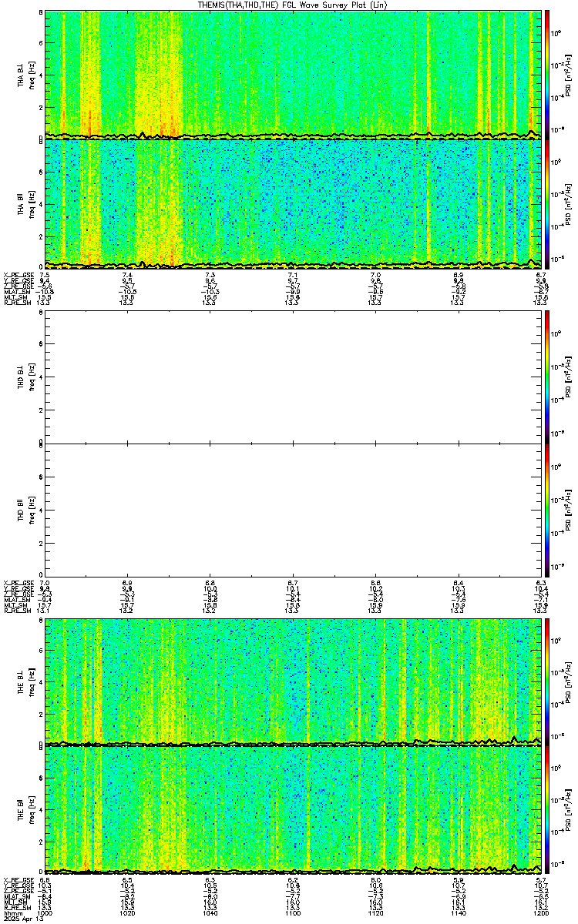Click the PSD color bar beside THE B-perpendicular panel
This screenshot has height=924, width=578.
[x=547, y=681]
